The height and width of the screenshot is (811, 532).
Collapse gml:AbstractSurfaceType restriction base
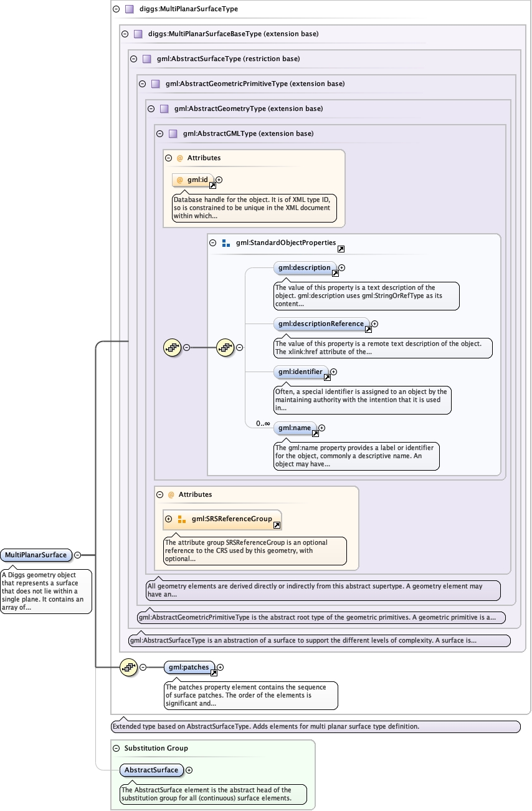(133, 59)
